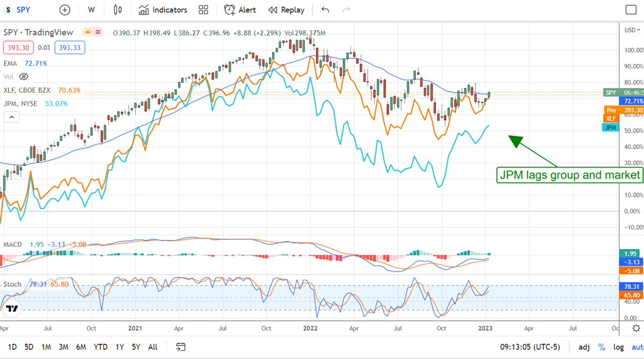Create a new Alert
Screen dimensions: 644x359
(x=240, y=10)
